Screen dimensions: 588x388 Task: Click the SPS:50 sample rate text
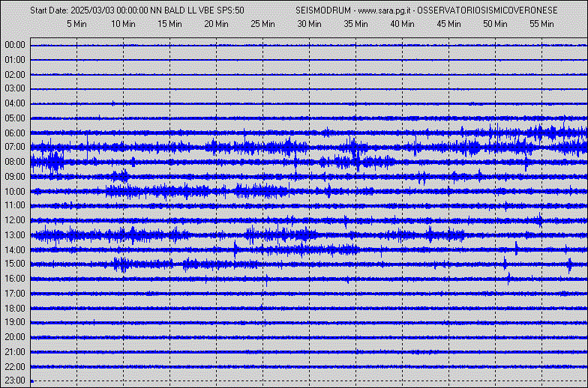[x=231, y=10]
